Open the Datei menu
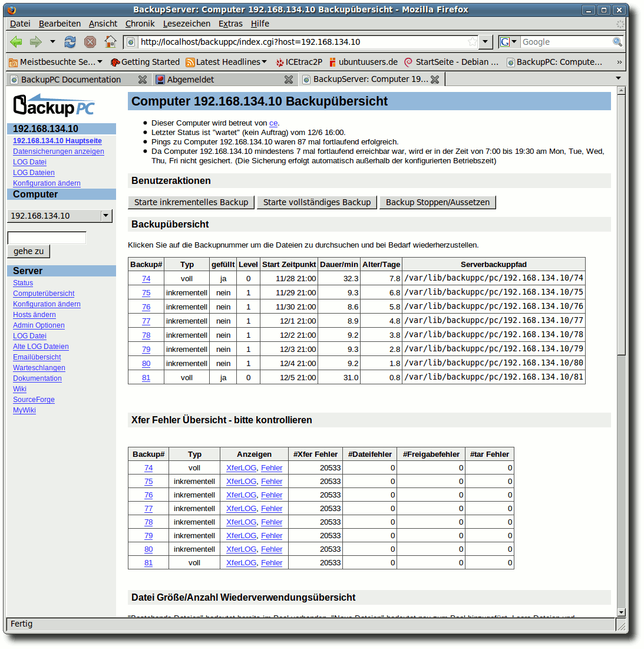The width and height of the screenshot is (644, 649). click(20, 24)
